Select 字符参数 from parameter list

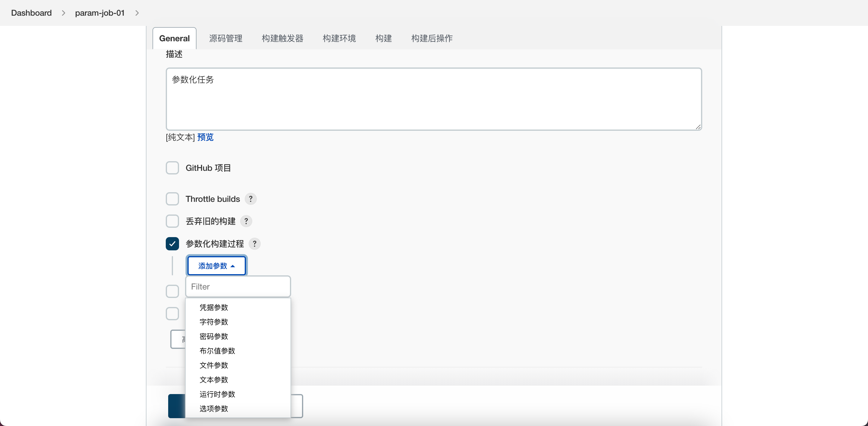[214, 322]
